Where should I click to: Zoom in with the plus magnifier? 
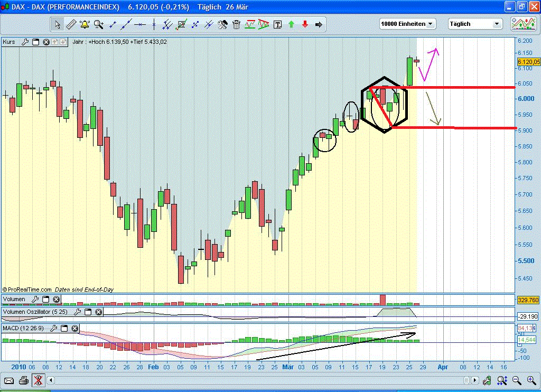pos(531,380)
